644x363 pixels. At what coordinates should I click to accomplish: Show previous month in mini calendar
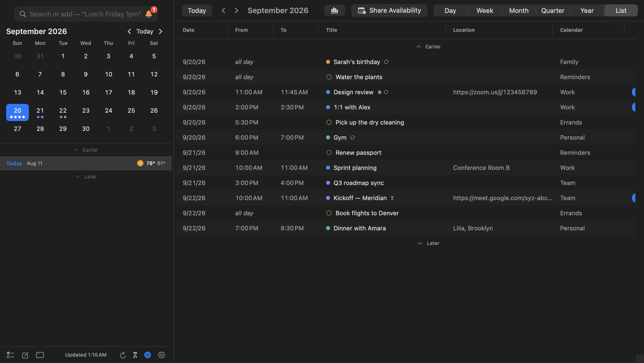tap(129, 31)
